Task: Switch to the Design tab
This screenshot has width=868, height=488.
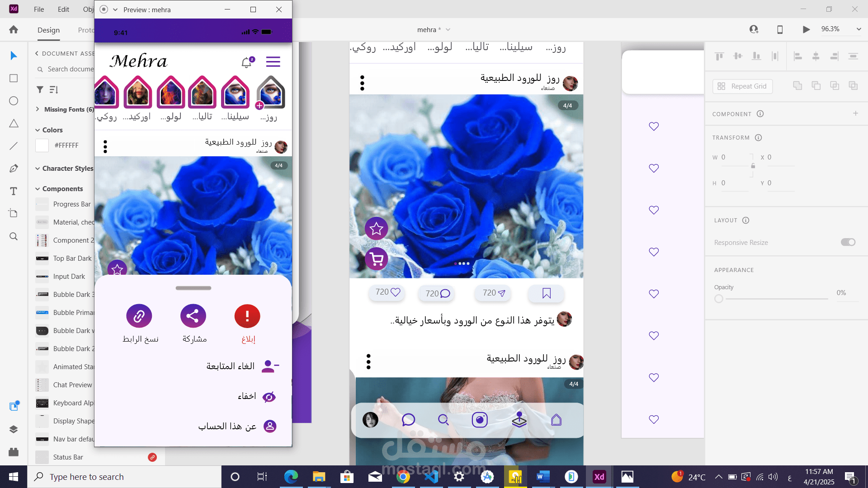Action: (x=48, y=30)
